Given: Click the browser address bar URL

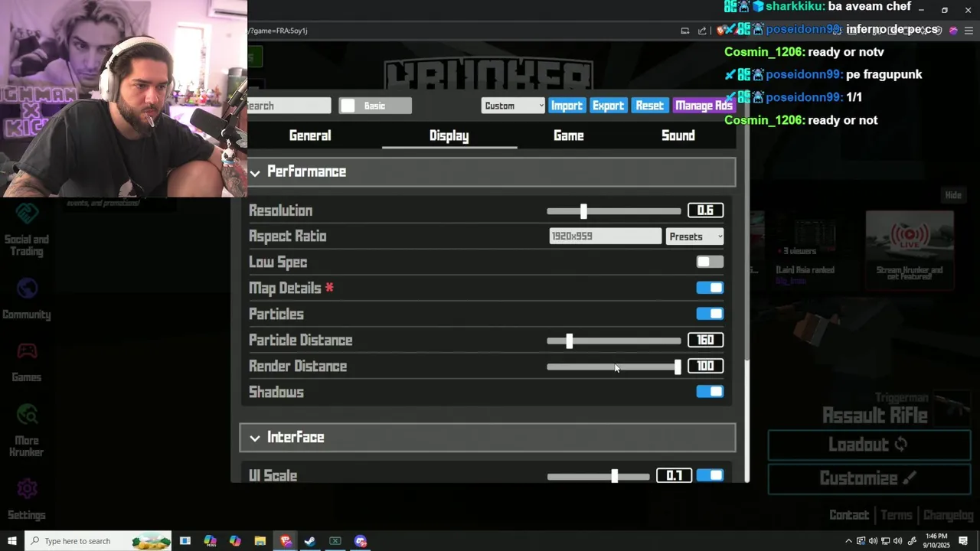Looking at the screenshot, I should [279, 31].
